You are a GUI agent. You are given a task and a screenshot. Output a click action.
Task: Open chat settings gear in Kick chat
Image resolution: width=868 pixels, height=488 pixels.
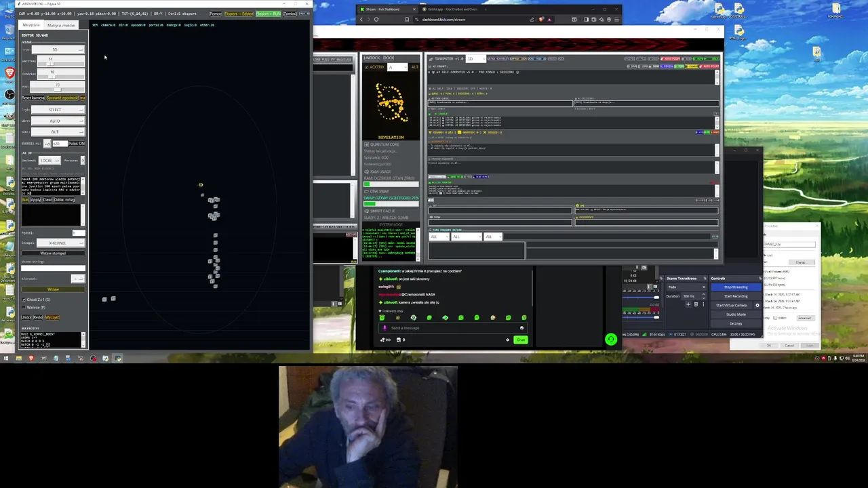click(508, 340)
